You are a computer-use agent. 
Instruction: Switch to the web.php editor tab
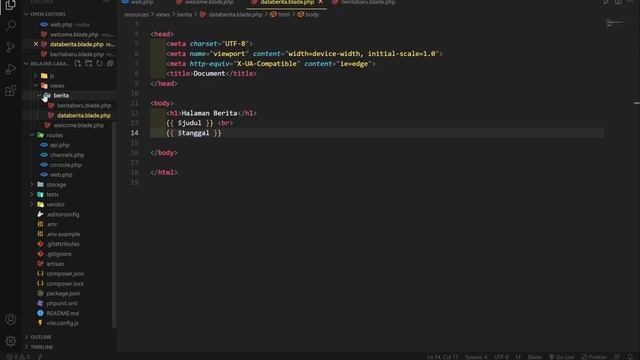pyautogui.click(x=139, y=2)
